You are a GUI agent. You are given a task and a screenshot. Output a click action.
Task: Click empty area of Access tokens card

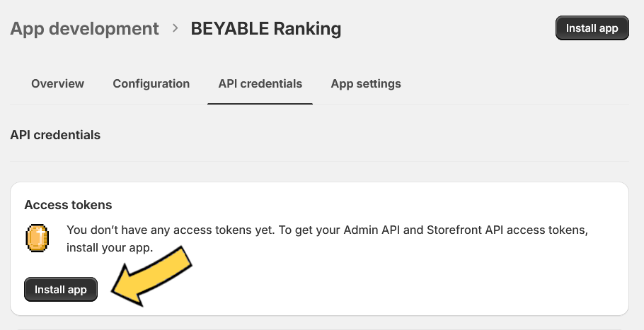pos(410,283)
